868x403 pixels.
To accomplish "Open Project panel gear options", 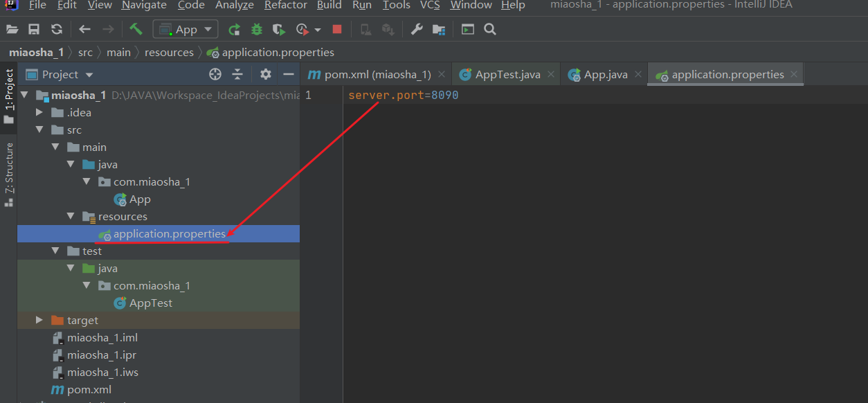I will (x=266, y=74).
